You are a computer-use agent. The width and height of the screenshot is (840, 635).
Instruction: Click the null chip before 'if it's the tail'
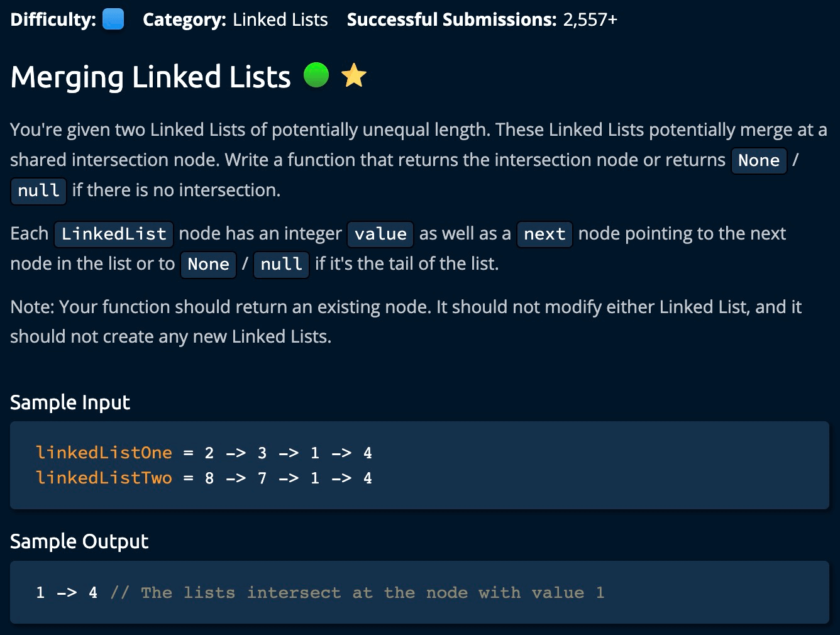[x=281, y=264]
